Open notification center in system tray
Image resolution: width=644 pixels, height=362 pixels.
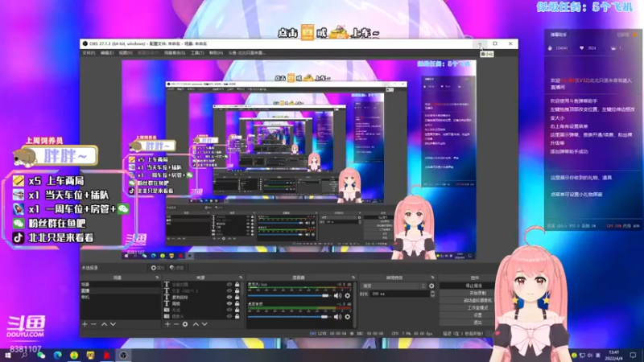tap(633, 355)
